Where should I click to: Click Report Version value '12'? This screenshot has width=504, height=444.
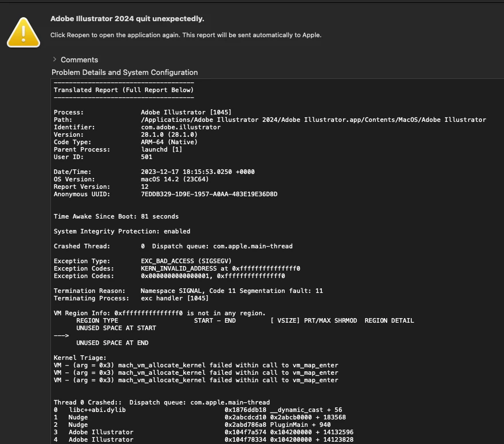pyautogui.click(x=145, y=187)
